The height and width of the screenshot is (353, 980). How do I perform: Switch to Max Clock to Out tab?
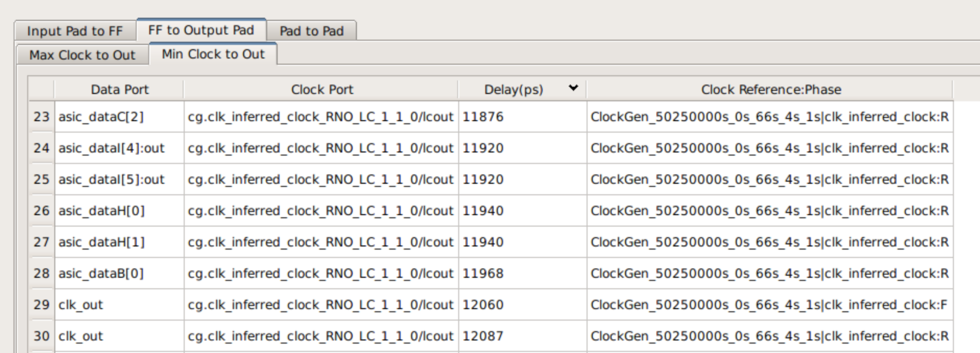[x=82, y=55]
